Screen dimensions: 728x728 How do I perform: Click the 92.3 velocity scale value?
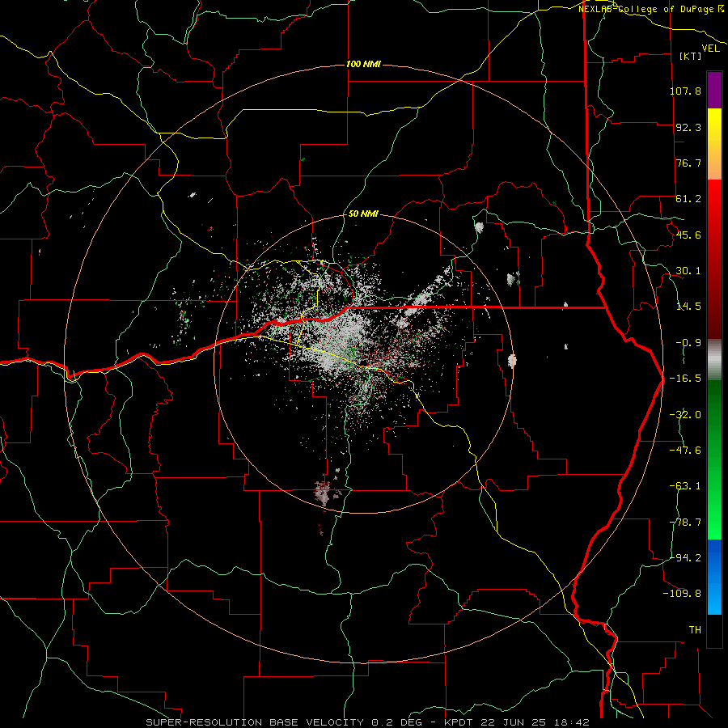click(x=688, y=127)
